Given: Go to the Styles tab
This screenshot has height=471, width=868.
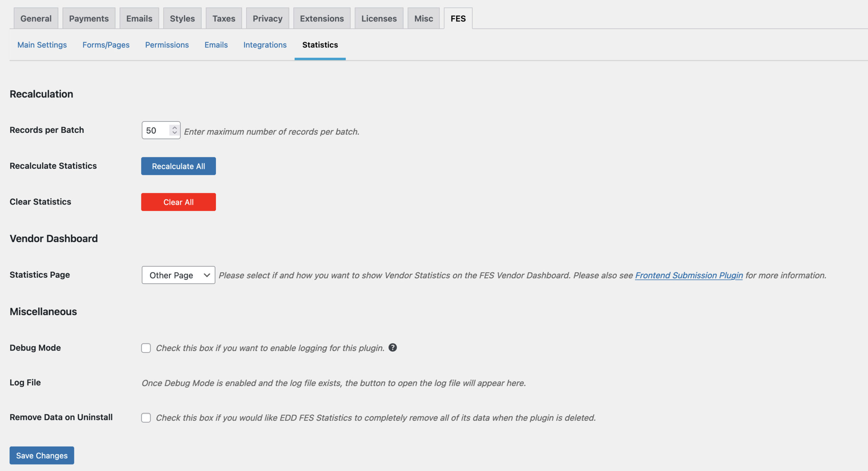Looking at the screenshot, I should [182, 18].
